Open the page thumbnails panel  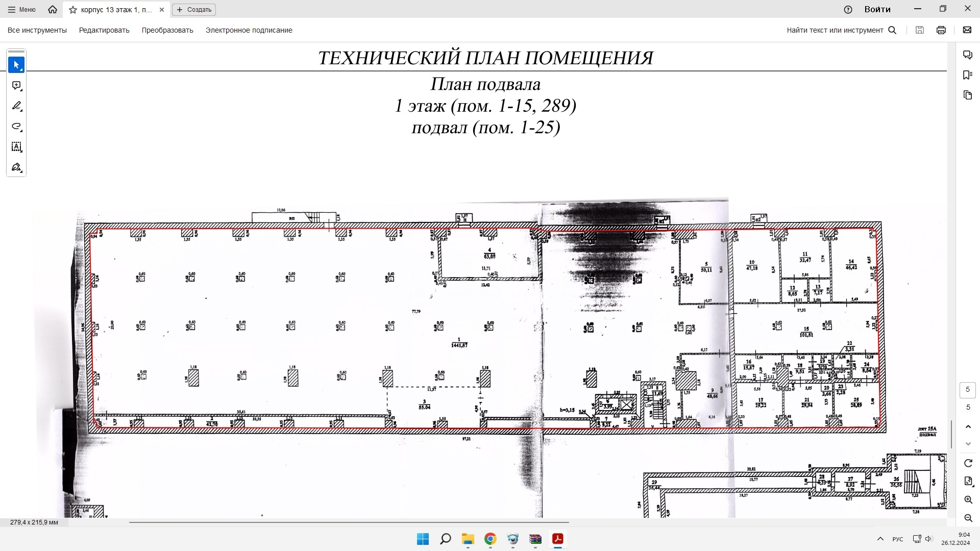[x=968, y=95]
